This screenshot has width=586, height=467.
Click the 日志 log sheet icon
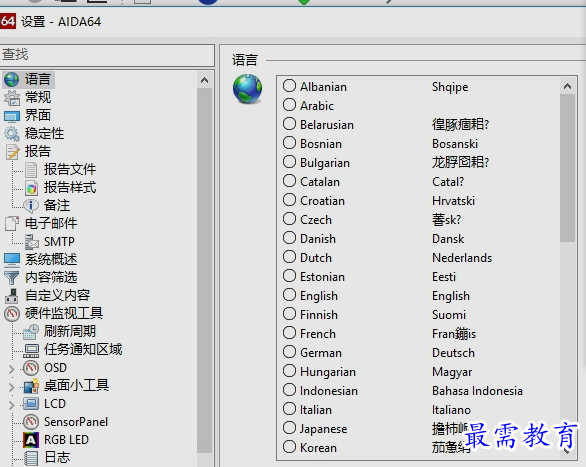(31, 458)
